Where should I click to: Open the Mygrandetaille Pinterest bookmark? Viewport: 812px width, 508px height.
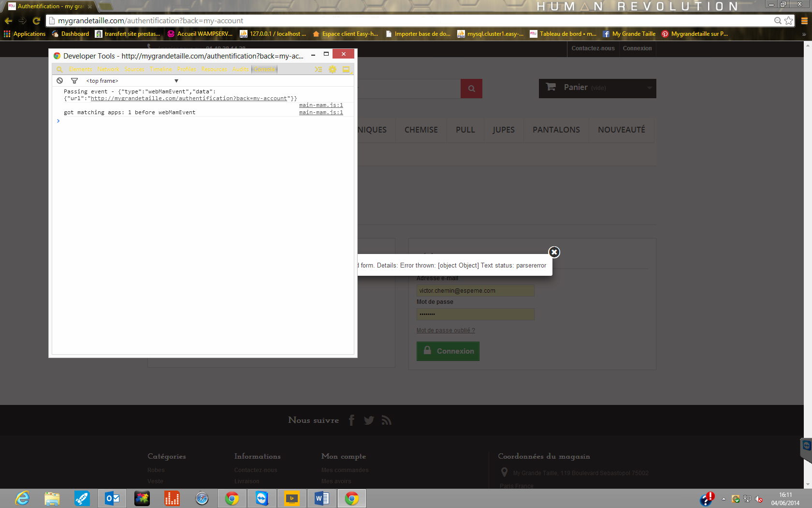click(695, 34)
